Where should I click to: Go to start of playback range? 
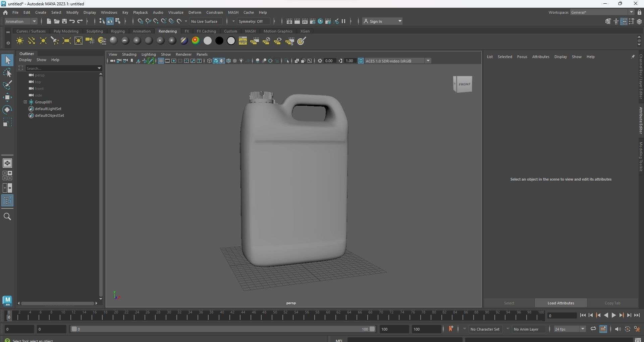pos(583,315)
